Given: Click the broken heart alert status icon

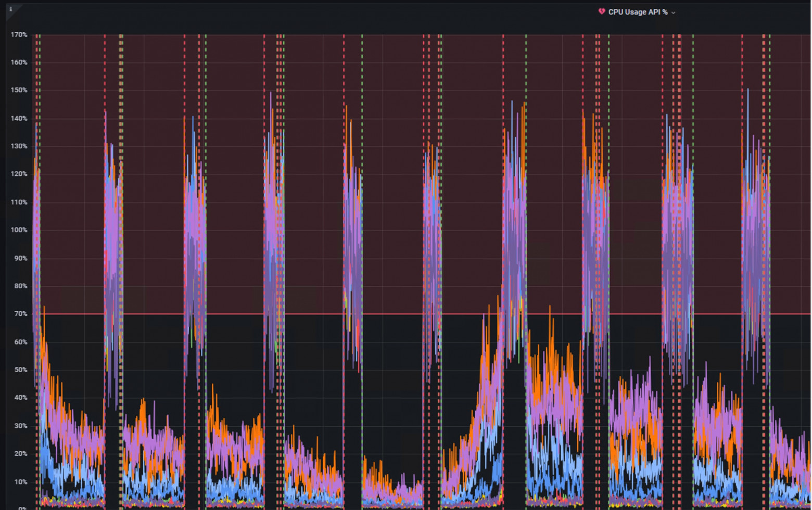Looking at the screenshot, I should [602, 11].
